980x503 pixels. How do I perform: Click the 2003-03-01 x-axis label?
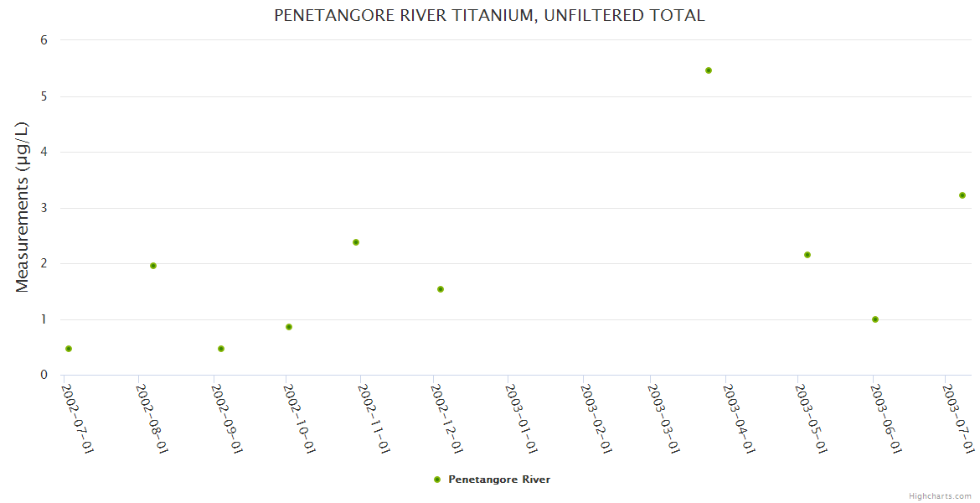pos(663,418)
